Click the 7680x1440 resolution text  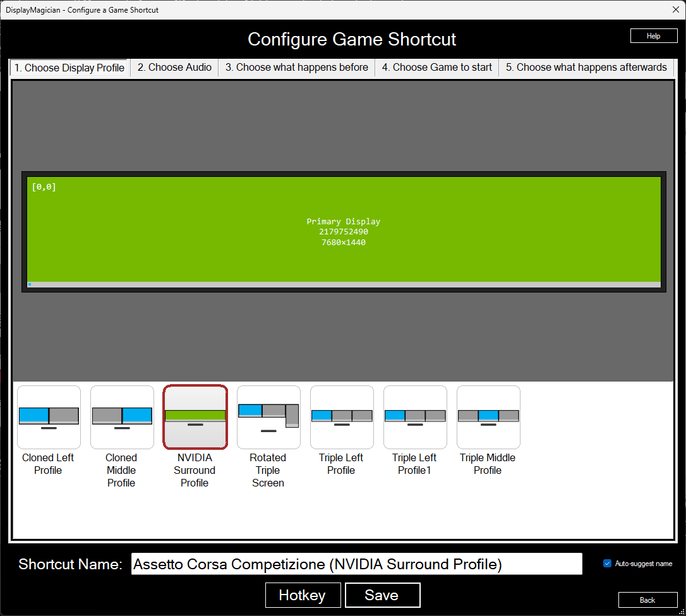(344, 243)
